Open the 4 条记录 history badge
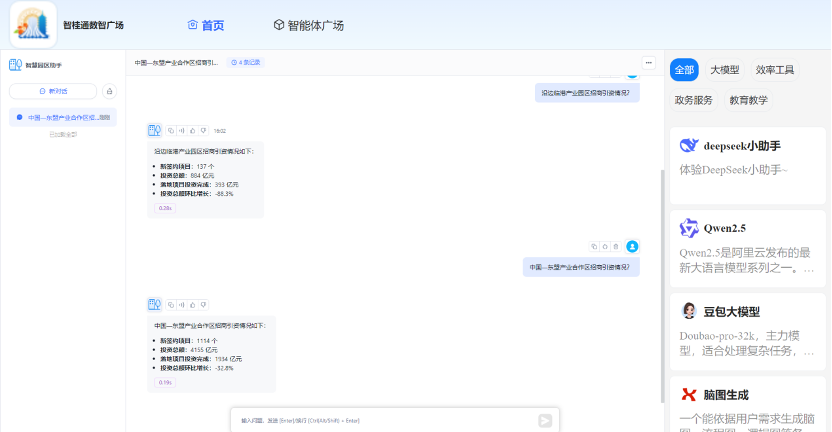This screenshot has height=432, width=832. [x=246, y=62]
